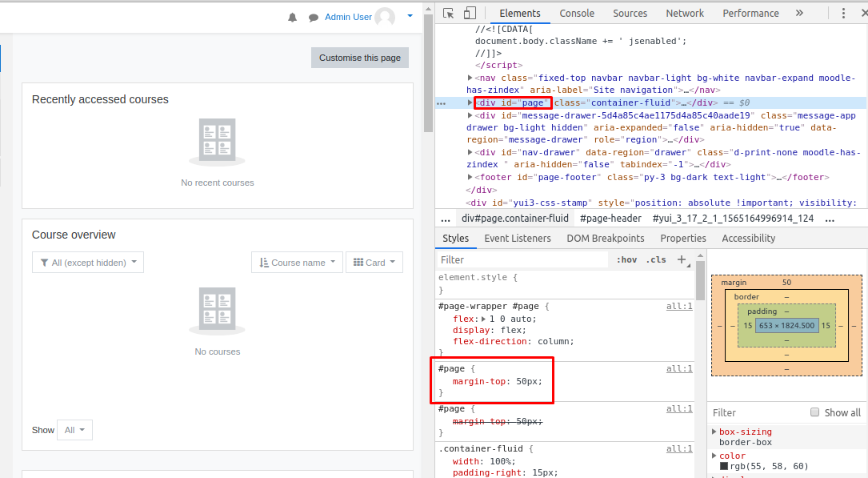
Task: Open the all:1 source link for .container-fluid
Action: (x=679, y=448)
